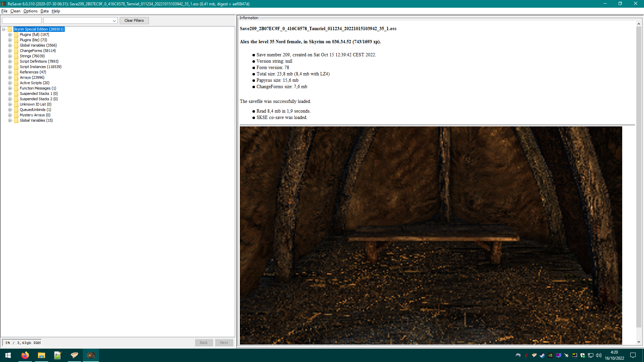Expand the Plugins (lite) node
This screenshot has height=362, width=644.
tap(10, 40)
